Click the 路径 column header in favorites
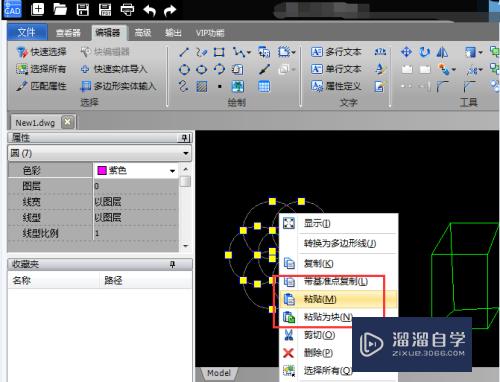This screenshot has width=500, height=382. [146, 280]
